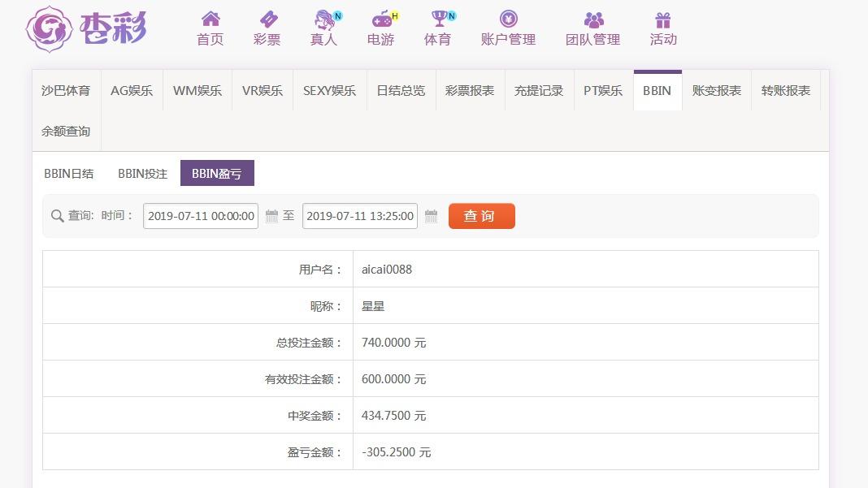Open the 充提记录 tab
The width and height of the screenshot is (868, 488).
(x=539, y=90)
